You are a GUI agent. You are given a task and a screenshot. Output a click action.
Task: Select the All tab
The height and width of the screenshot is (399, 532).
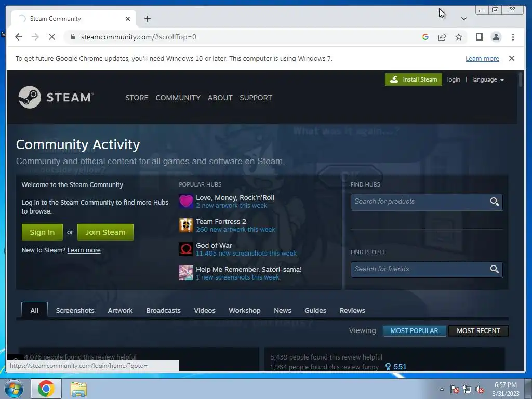coord(34,311)
